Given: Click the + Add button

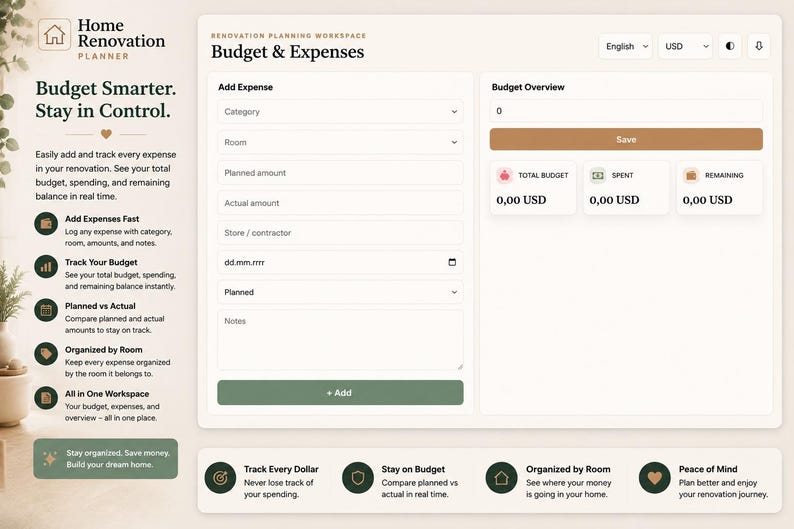Looking at the screenshot, I should pyautogui.click(x=340, y=393).
